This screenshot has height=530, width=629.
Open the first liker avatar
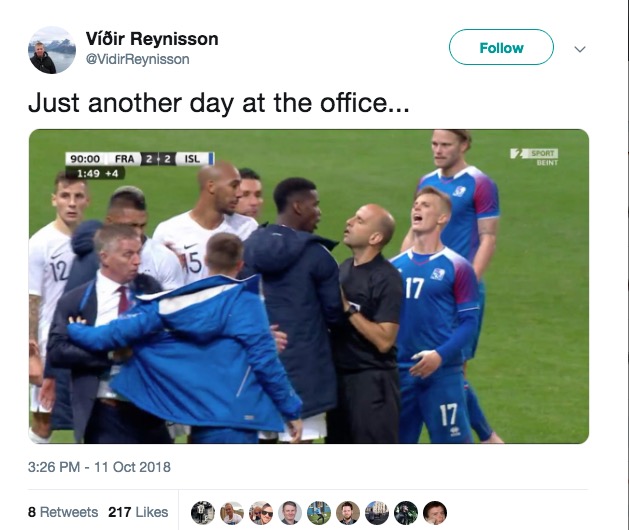tap(203, 513)
